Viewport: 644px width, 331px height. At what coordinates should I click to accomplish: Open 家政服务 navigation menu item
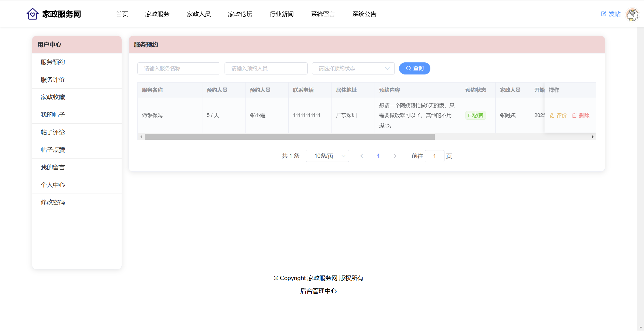157,14
